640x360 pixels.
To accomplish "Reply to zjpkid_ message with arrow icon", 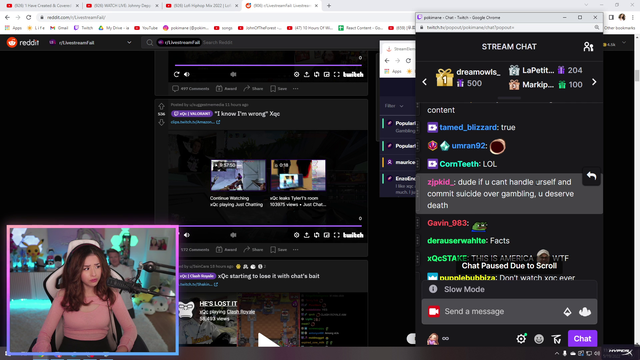I will tap(591, 176).
